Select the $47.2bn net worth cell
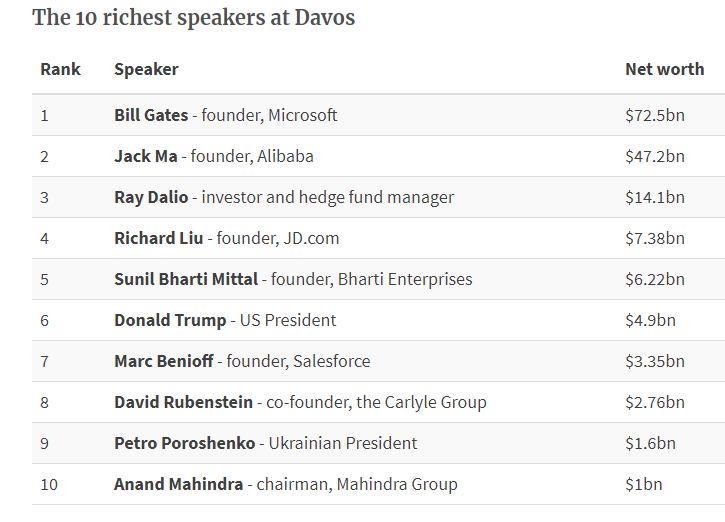Viewport: 725px width, 522px height. coord(655,156)
